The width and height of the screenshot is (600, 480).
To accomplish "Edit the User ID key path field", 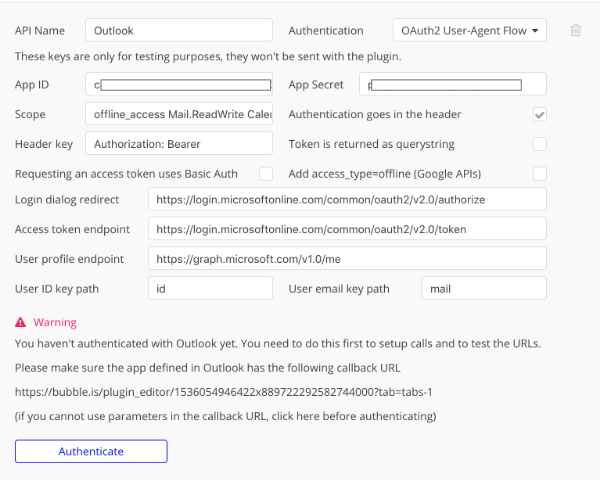I will point(210,289).
